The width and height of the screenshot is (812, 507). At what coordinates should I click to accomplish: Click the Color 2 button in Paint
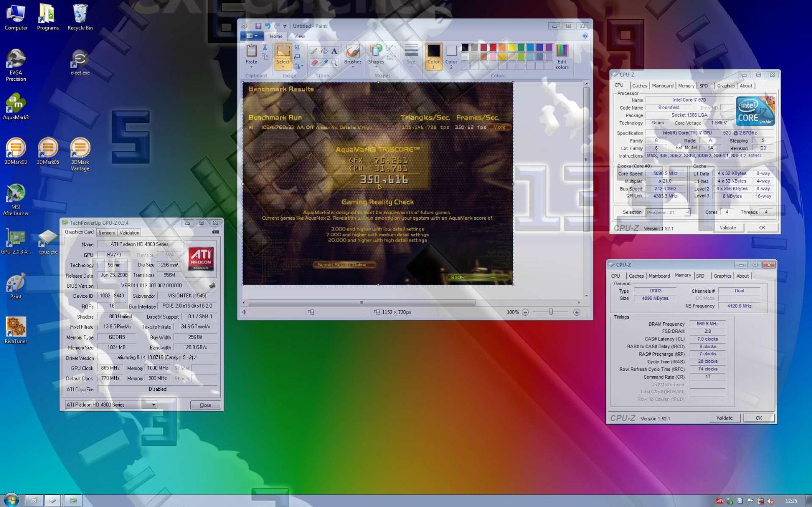pos(451,56)
